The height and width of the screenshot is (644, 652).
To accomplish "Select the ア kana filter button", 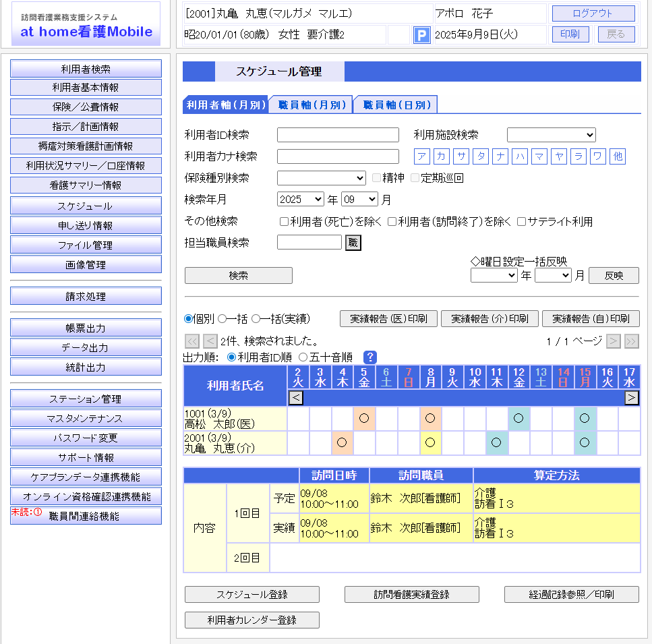I will (422, 156).
